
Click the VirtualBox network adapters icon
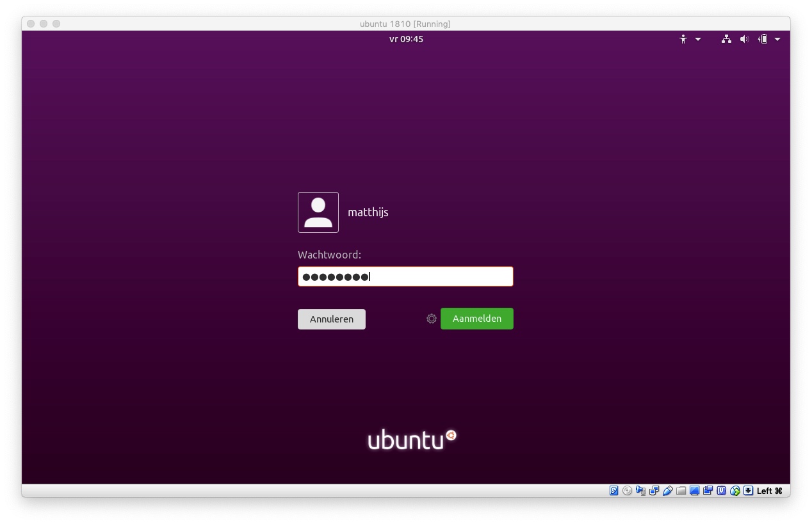pos(654,491)
